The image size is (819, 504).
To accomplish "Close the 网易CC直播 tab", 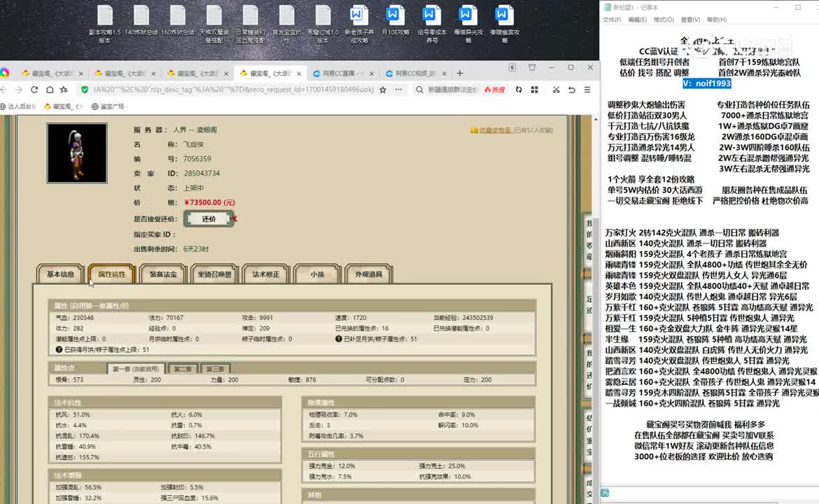I will click(372, 73).
